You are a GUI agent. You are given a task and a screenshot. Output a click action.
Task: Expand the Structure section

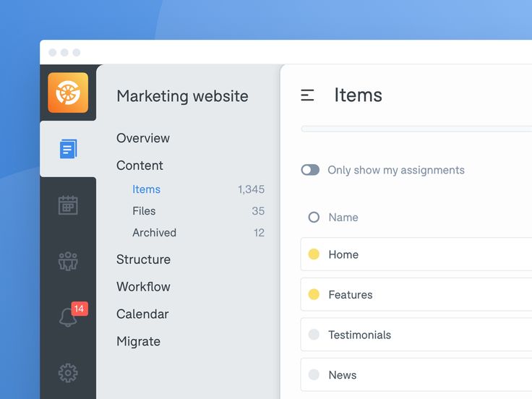point(143,259)
